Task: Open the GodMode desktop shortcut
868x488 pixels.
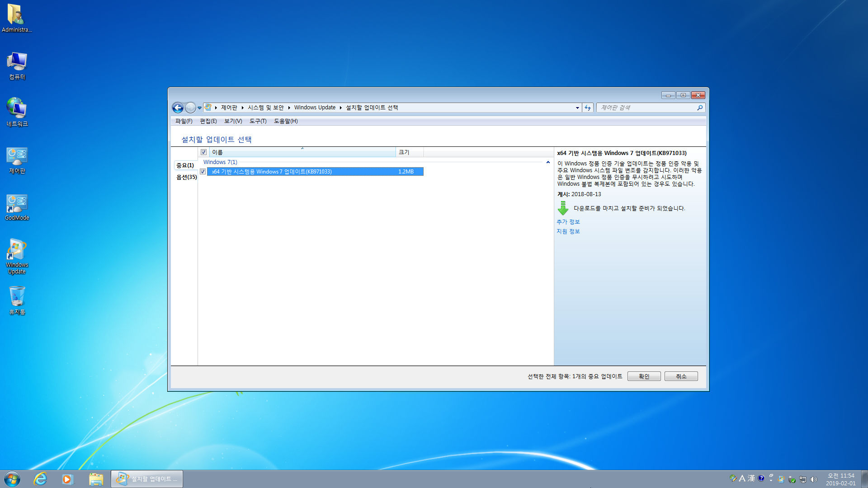Action: click(17, 207)
